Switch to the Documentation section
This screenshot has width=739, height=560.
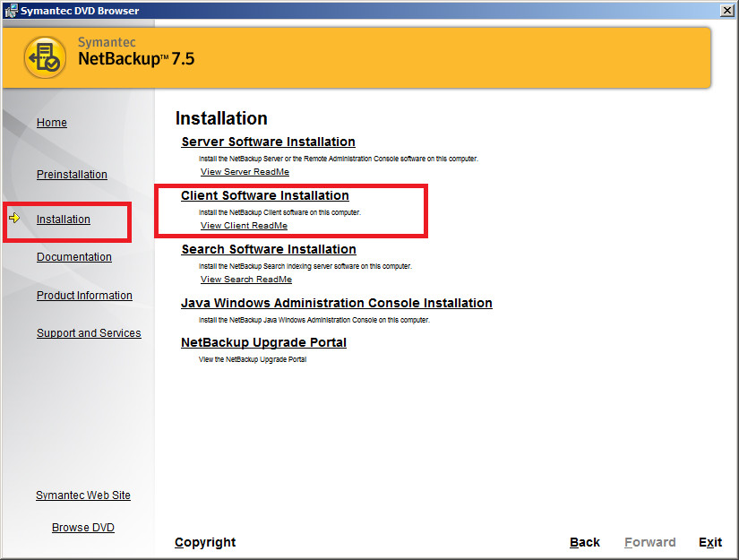73,256
